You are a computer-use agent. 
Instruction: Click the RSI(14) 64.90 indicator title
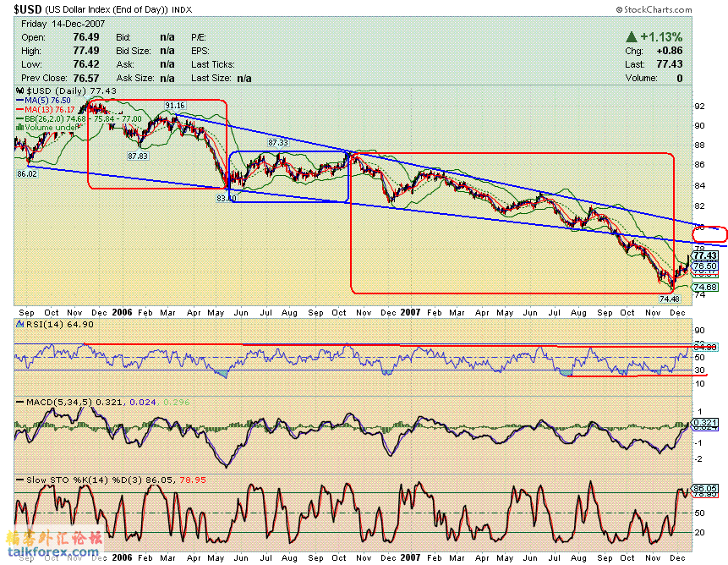click(60, 325)
